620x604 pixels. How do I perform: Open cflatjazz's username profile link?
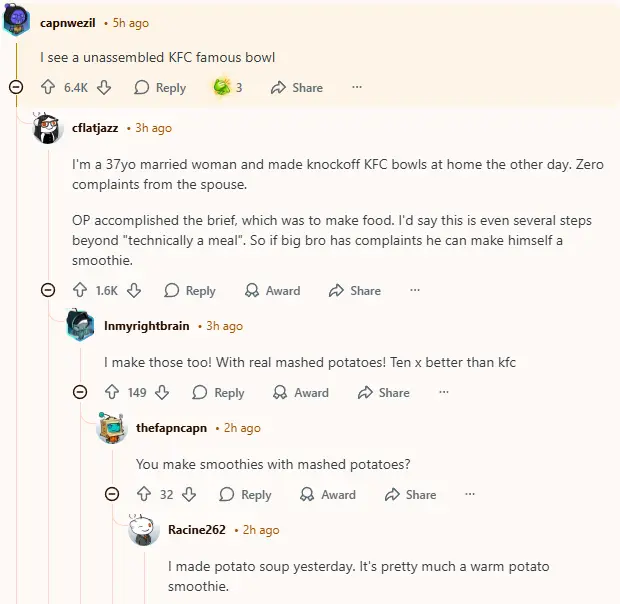click(95, 128)
